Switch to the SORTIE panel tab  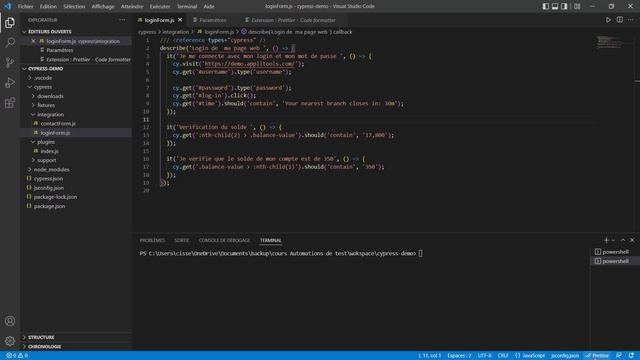(182, 240)
